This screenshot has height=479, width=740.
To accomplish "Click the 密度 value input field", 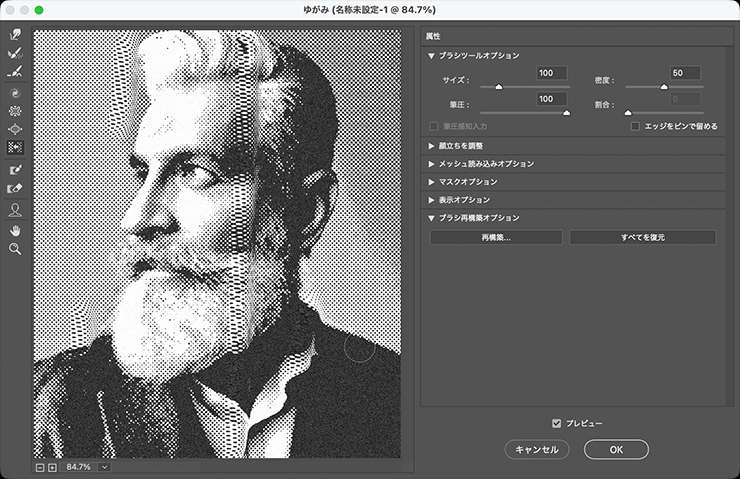I will [x=686, y=73].
